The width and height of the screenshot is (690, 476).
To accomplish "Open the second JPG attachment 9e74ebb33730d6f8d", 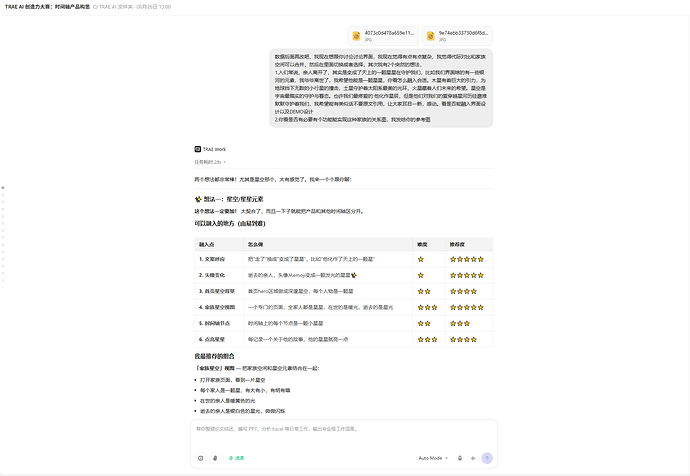I will click(457, 36).
